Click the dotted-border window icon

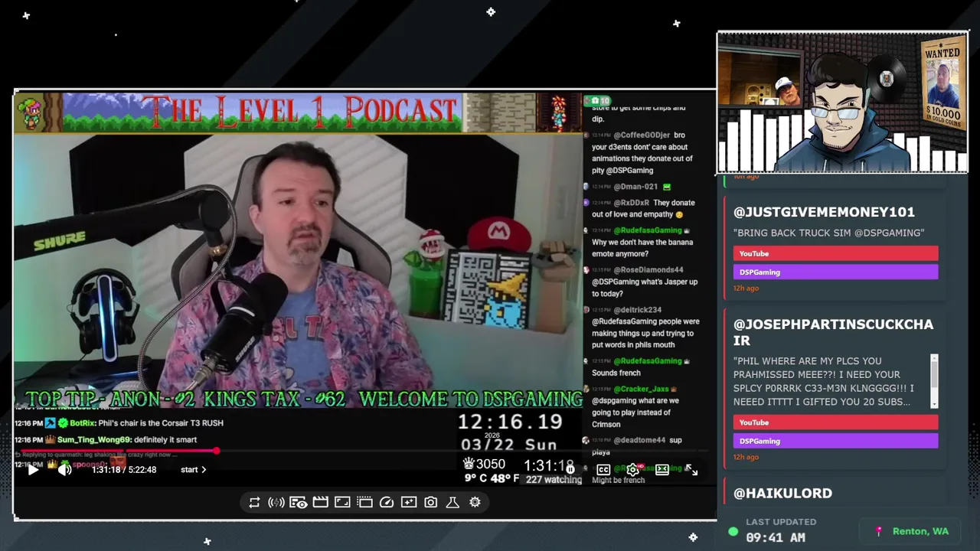(x=364, y=503)
